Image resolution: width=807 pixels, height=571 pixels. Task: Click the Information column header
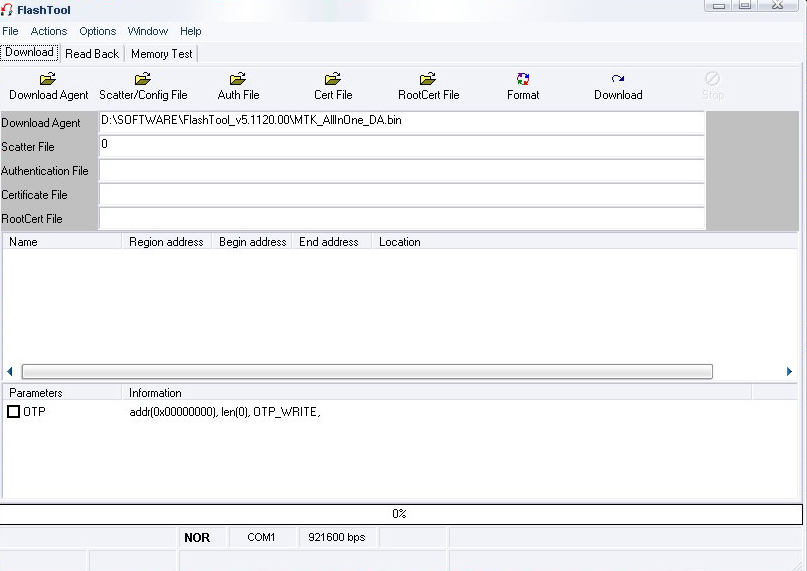point(436,393)
